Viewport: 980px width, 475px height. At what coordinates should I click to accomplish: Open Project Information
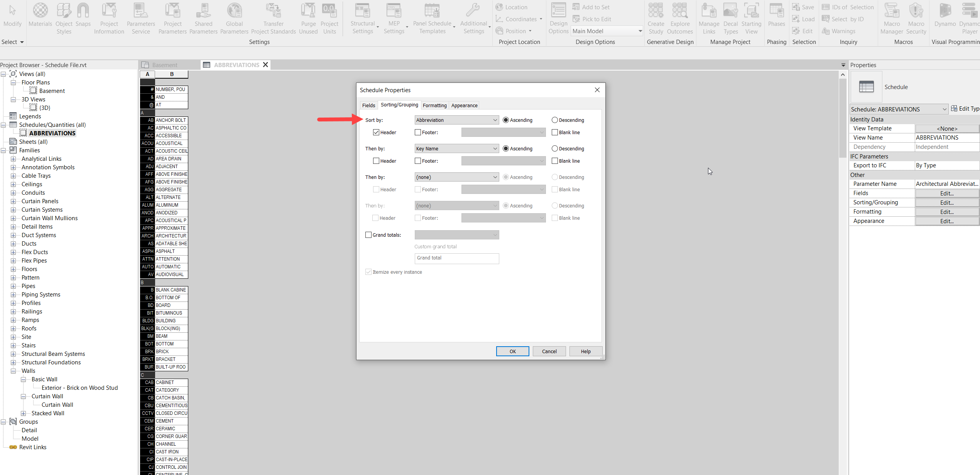tap(109, 17)
